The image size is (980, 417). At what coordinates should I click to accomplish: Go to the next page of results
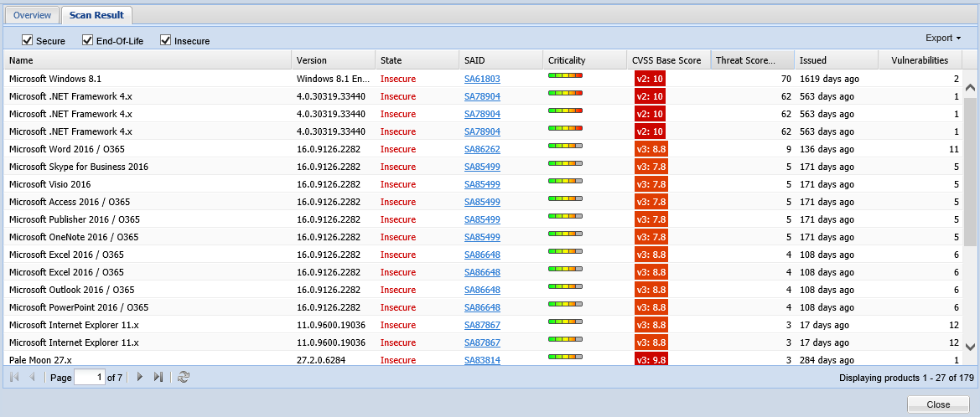pyautogui.click(x=140, y=378)
